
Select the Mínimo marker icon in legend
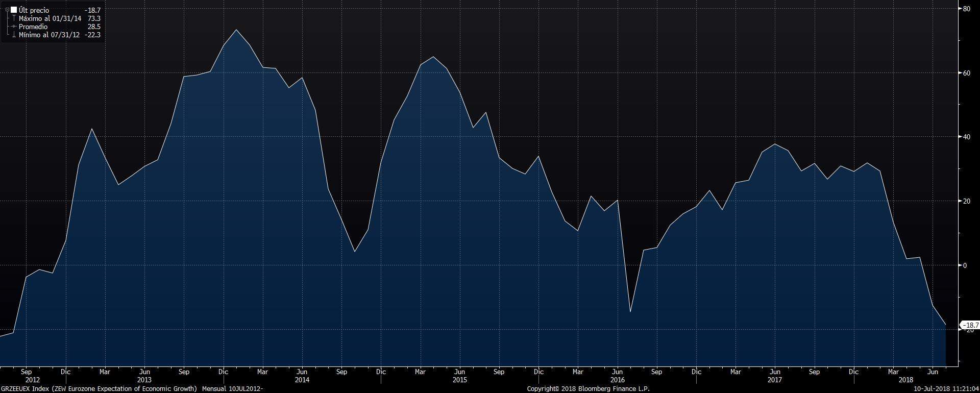[x=14, y=35]
